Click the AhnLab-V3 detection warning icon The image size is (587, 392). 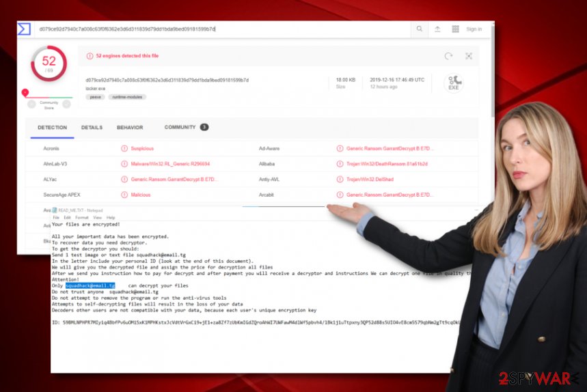coord(124,164)
